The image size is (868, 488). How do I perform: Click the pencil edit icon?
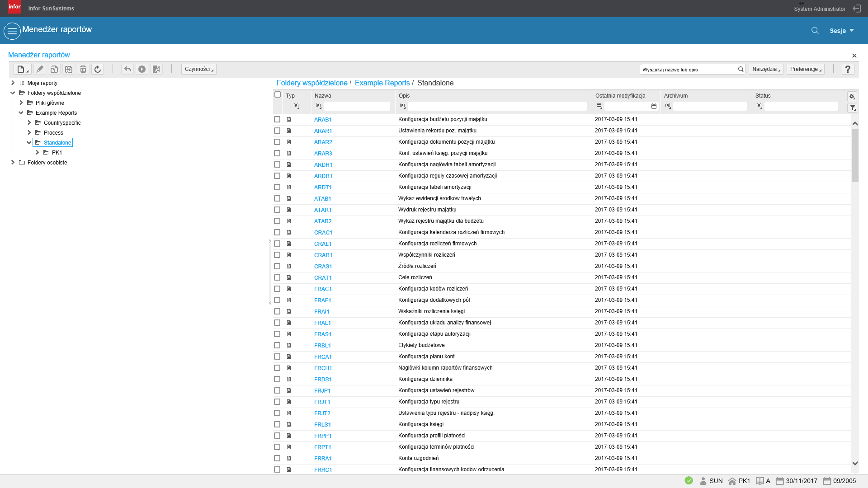click(x=40, y=69)
